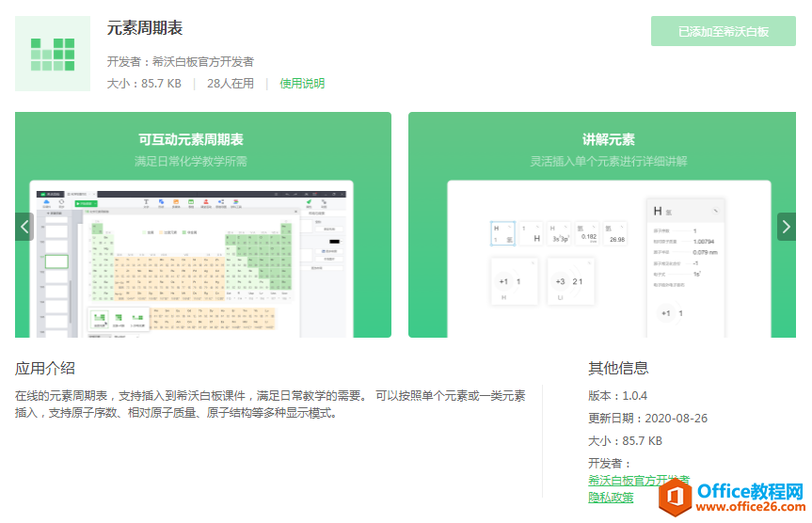This screenshot has width=812, height=523.
Task: Click the 元素周期表 app icon
Action: (x=53, y=54)
